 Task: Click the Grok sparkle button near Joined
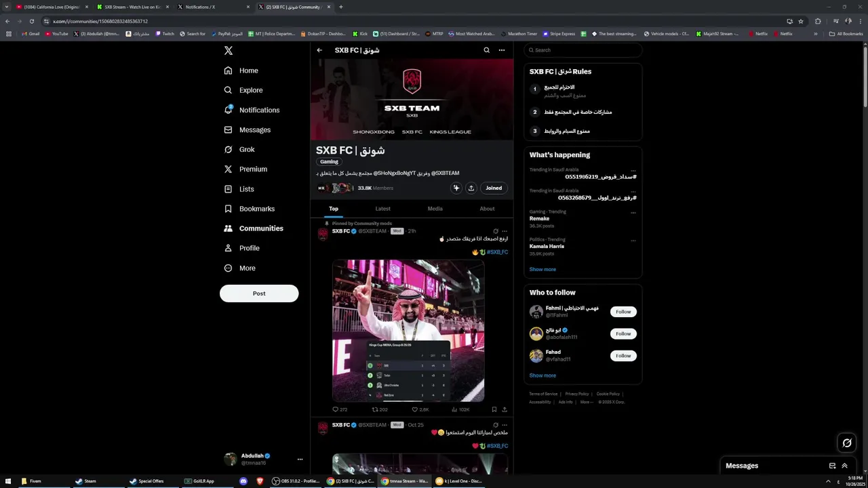(x=456, y=188)
